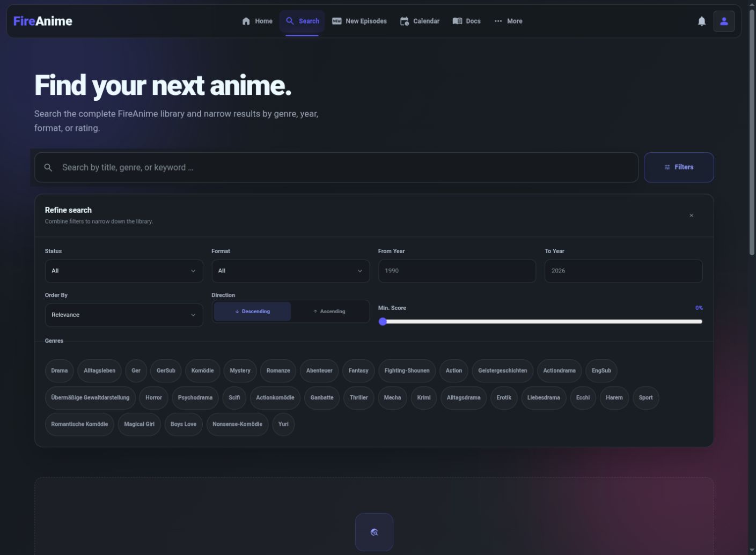Image resolution: width=756 pixels, height=555 pixels.
Task: Select Ascending direction
Action: tap(329, 312)
